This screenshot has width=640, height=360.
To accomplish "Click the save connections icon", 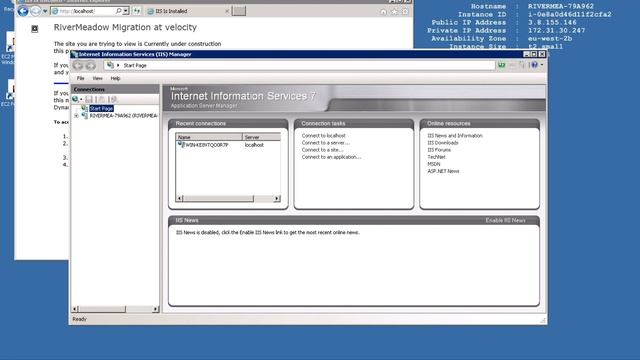I will (x=89, y=99).
